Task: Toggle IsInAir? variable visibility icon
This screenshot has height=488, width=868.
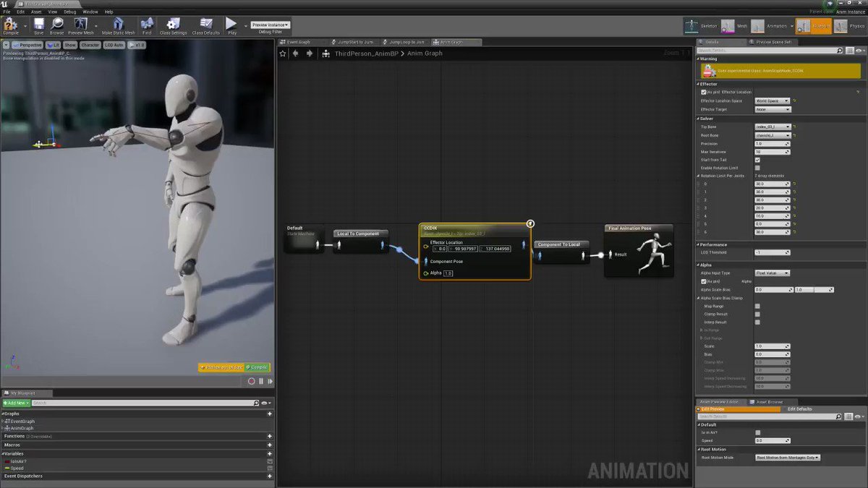Action: [270, 461]
